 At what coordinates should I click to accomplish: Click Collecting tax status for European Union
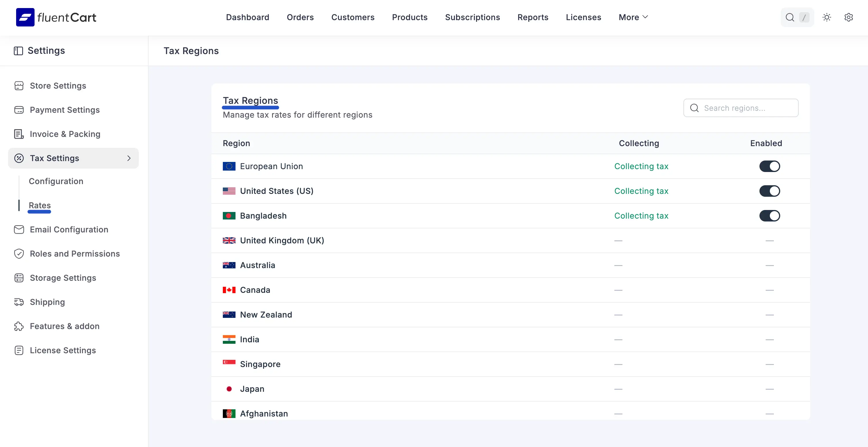641,166
